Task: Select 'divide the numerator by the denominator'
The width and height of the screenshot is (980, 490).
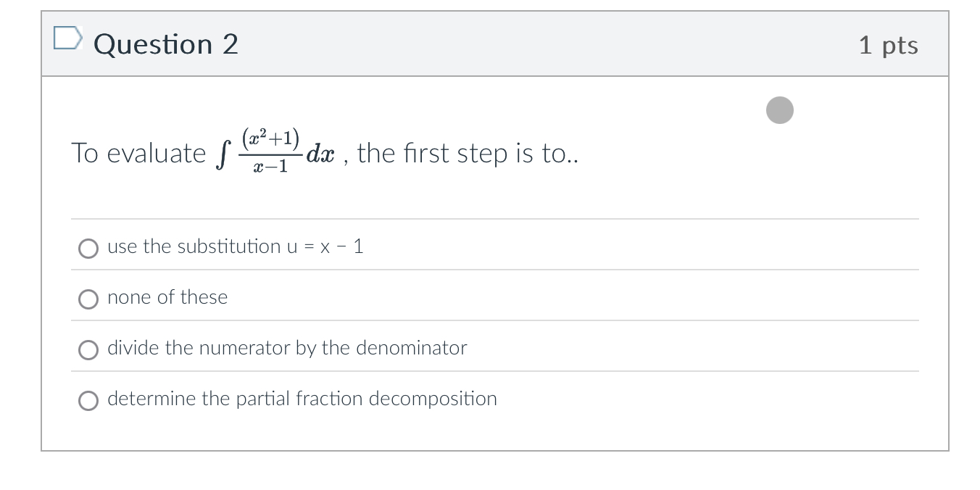Action: click(88, 350)
